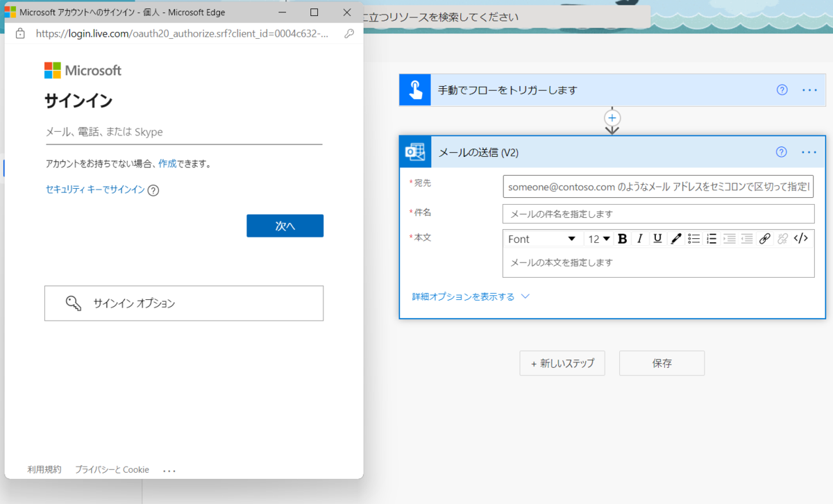Open help for manual trigger step
The width and height of the screenshot is (833, 504).
pyautogui.click(x=782, y=90)
